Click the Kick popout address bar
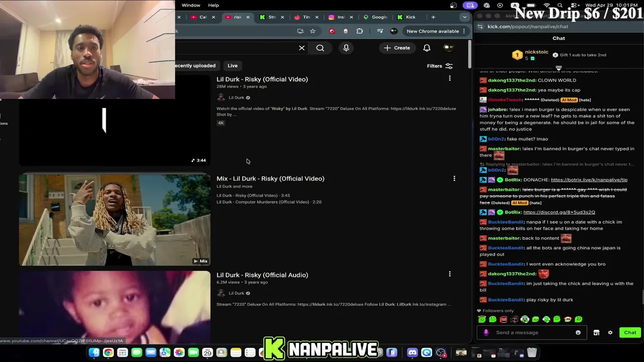Viewport: 644px width, 362px height. [558, 27]
